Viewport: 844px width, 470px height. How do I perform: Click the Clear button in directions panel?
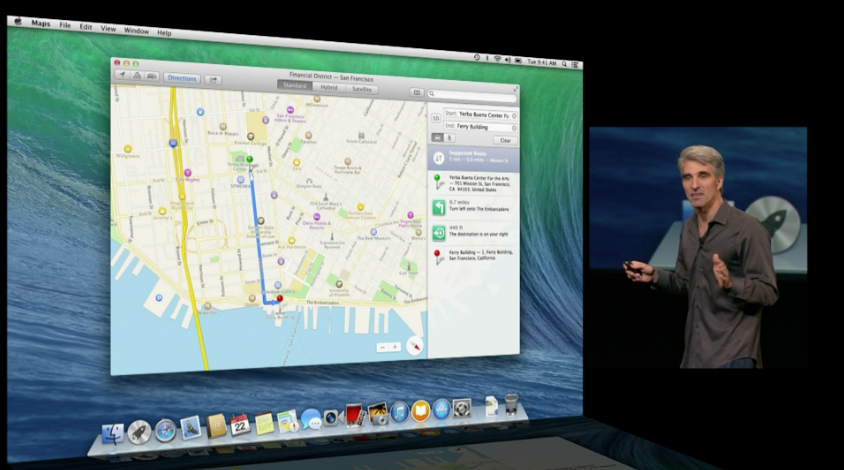505,141
